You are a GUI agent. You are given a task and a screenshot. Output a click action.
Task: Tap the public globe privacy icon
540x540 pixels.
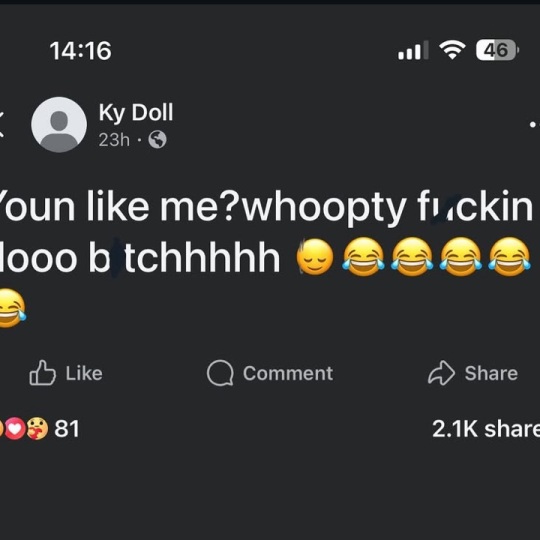pyautogui.click(x=157, y=139)
